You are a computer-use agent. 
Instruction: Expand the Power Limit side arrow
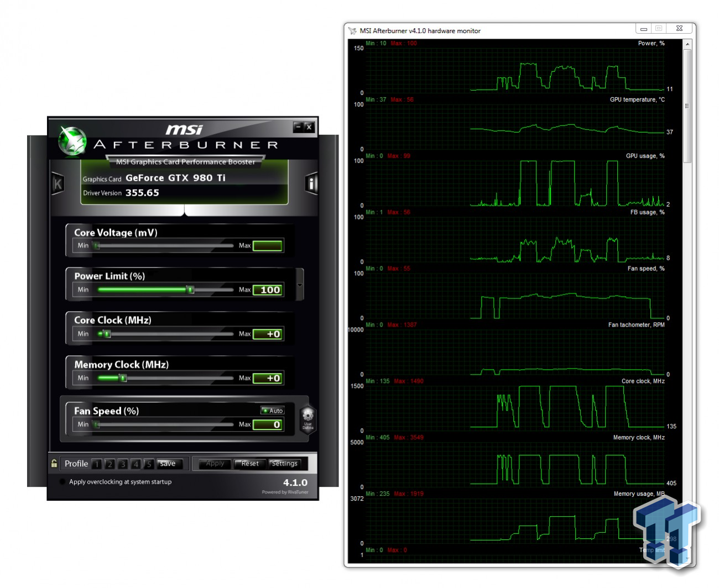(x=300, y=285)
